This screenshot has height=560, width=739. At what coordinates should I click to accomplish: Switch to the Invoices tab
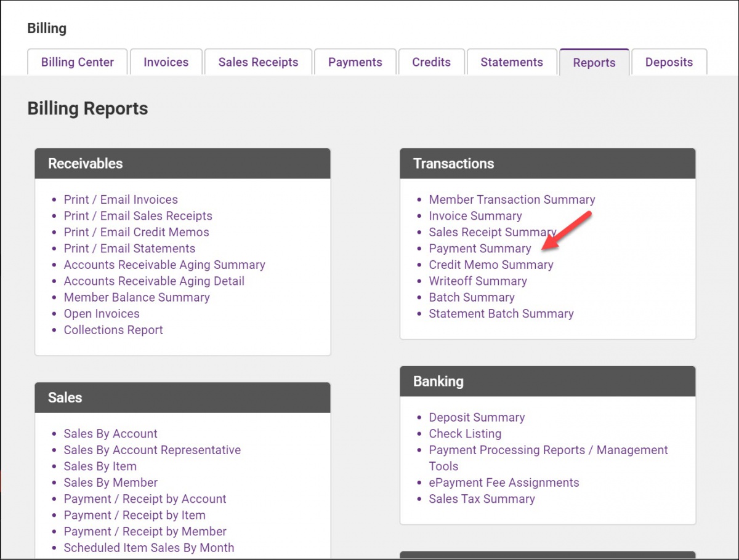point(166,62)
